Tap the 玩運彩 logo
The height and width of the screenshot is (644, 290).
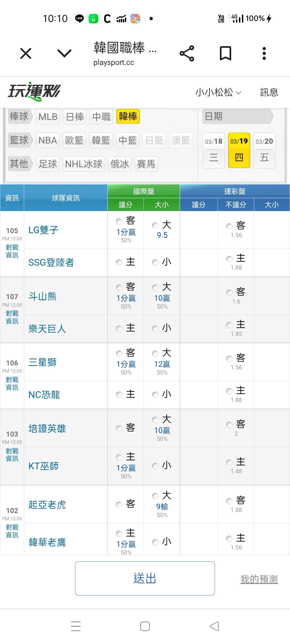[x=34, y=91]
